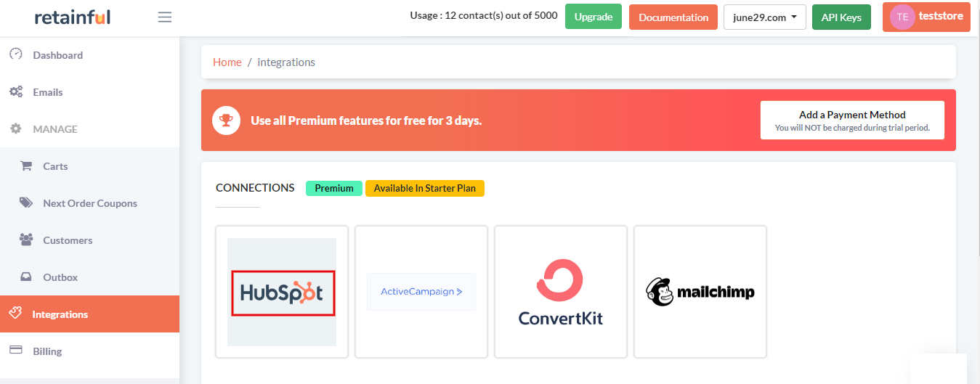Click the Next Order Coupons tags icon

(26, 203)
